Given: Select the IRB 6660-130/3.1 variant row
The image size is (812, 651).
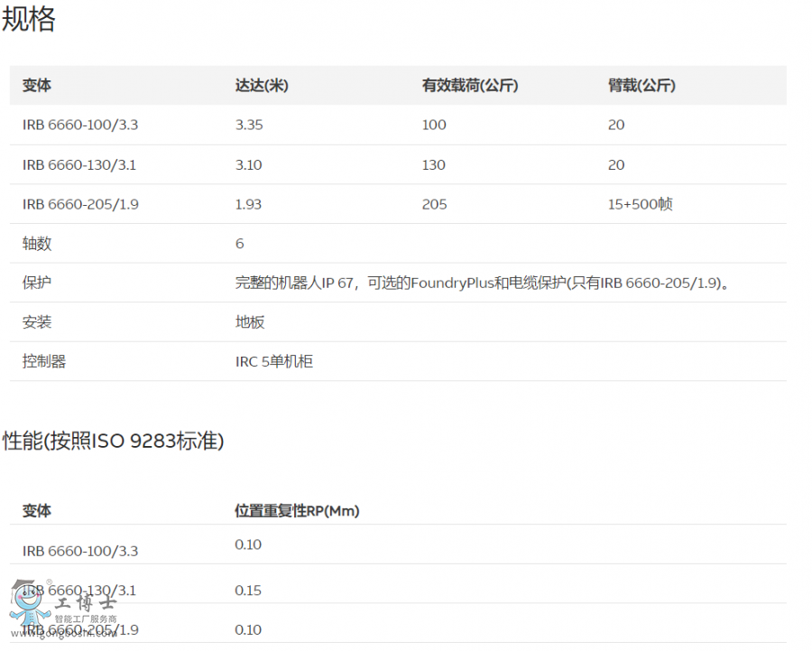Looking at the screenshot, I should 79,164.
